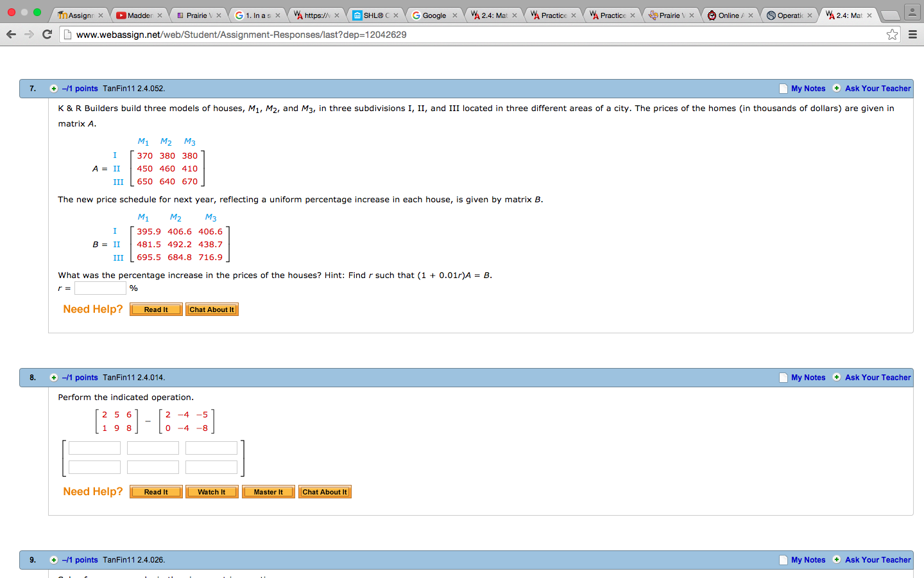Expand question 7 points plus icon

click(x=54, y=89)
